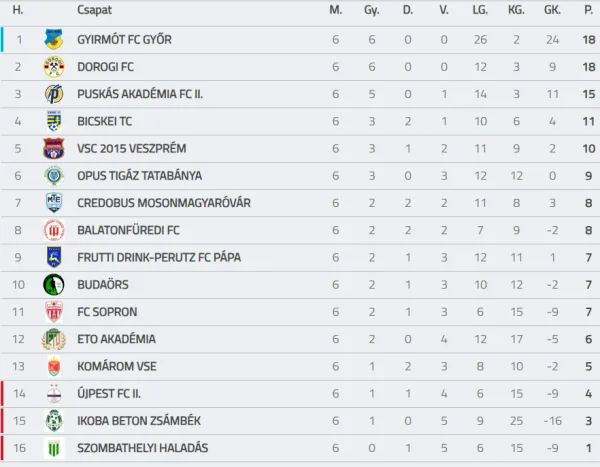
Task: Click the Újpest FC II. team name
Action: pyautogui.click(x=109, y=394)
